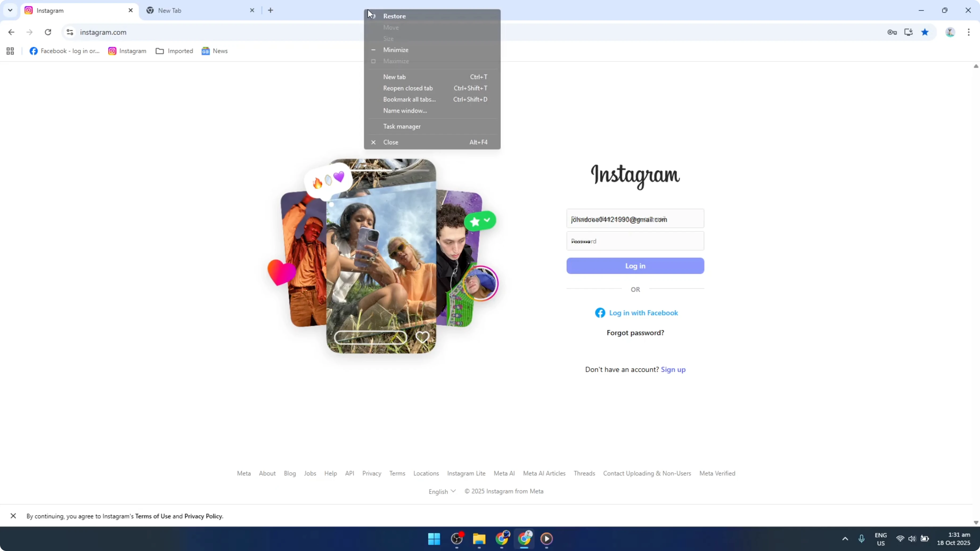Viewport: 980px width, 551px height.
Task: Open the Blog footer link
Action: pos(290,474)
